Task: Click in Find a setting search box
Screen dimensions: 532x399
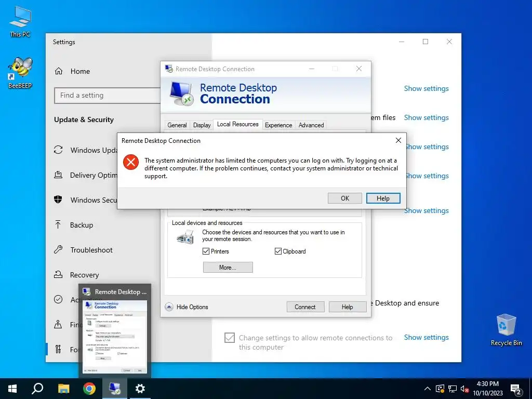Action: point(107,96)
